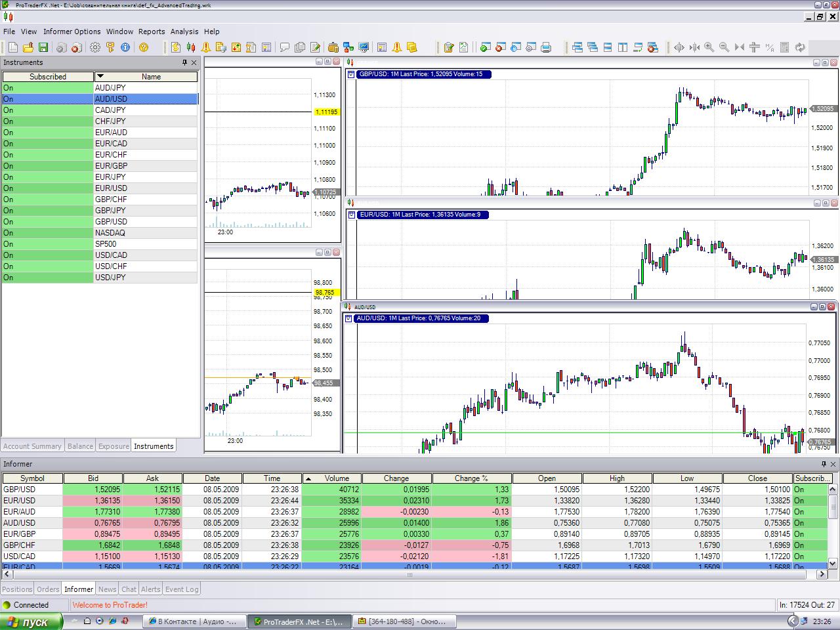Click the printer icon in toolbar
This screenshot has height=630, width=840.
pyautogui.click(x=547, y=47)
